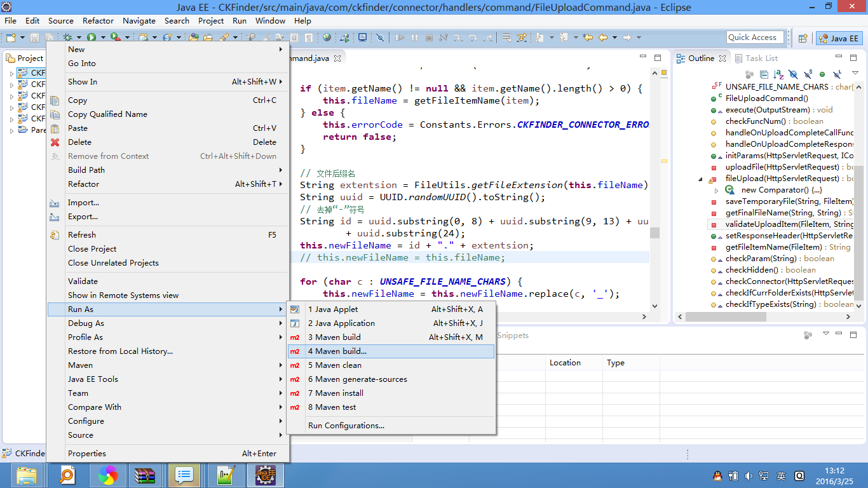868x488 pixels.
Task: Switch to the Task List tab
Action: pyautogui.click(x=756, y=58)
